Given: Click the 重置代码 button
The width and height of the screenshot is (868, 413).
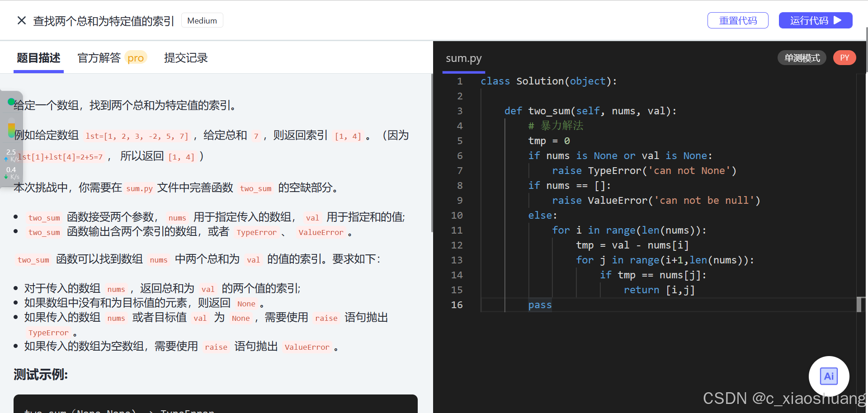Looking at the screenshot, I should 738,20.
